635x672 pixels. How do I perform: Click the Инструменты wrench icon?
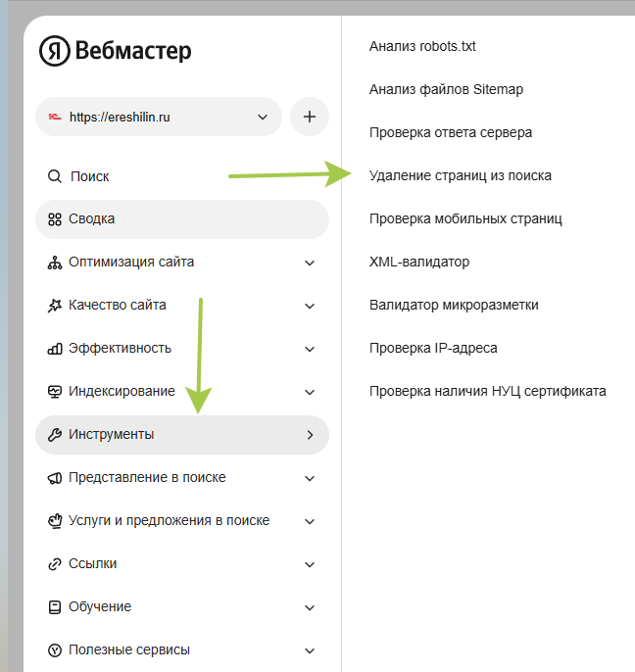pos(55,435)
